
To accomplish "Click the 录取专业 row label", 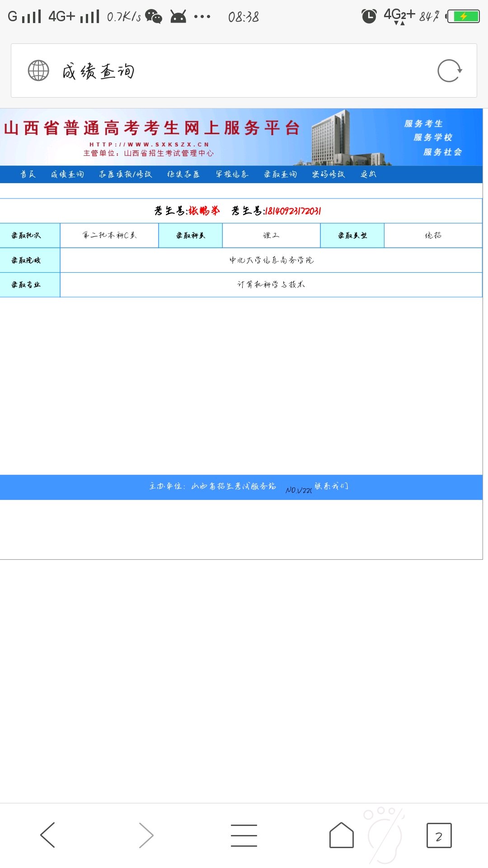I will (x=30, y=284).
